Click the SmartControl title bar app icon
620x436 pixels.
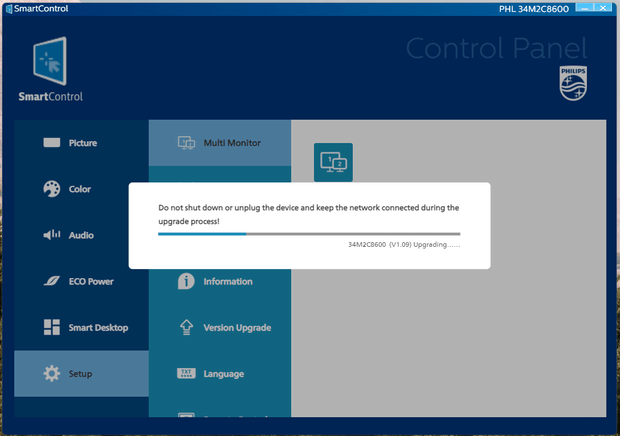(9, 9)
